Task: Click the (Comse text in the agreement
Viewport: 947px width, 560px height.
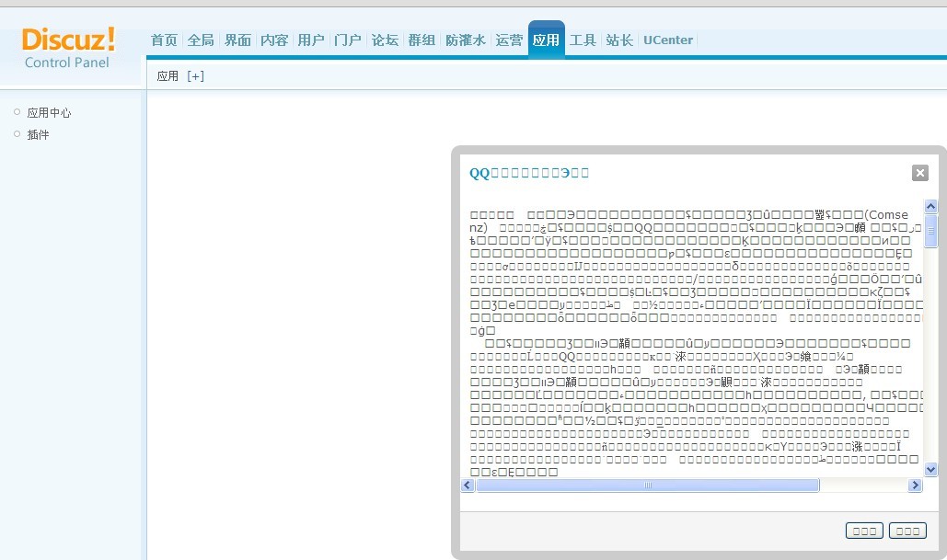Action: 886,215
